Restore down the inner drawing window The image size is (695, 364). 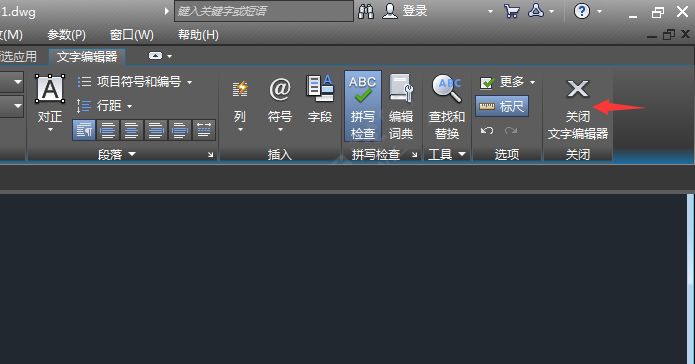668,35
